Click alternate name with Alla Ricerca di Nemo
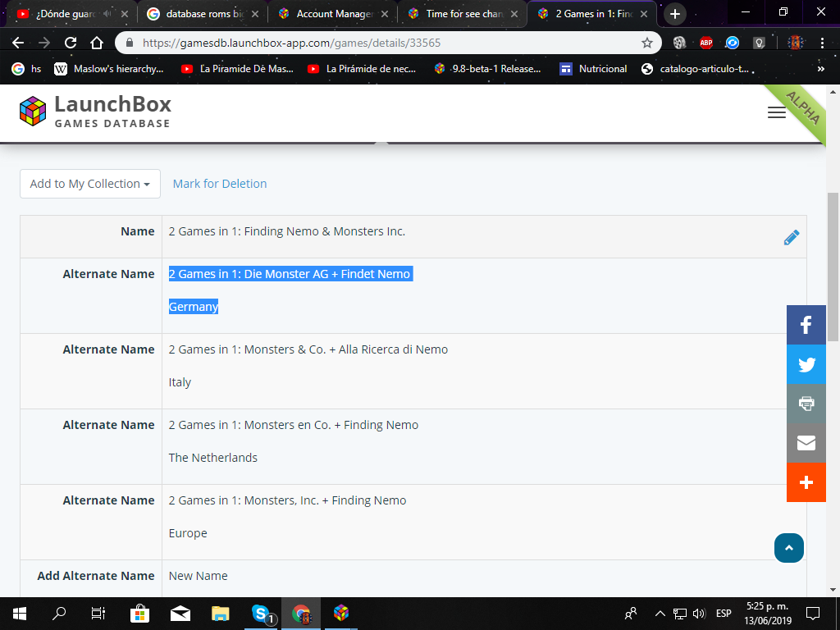Screen dimensions: 840x630 coord(308,349)
